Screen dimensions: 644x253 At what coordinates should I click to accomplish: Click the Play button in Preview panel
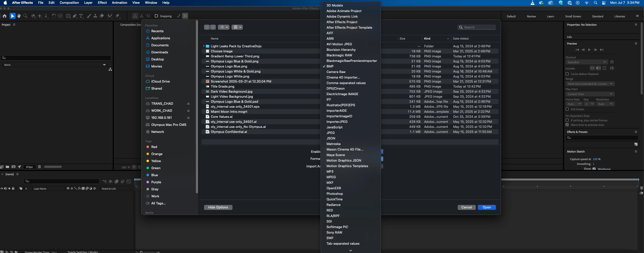(589, 50)
